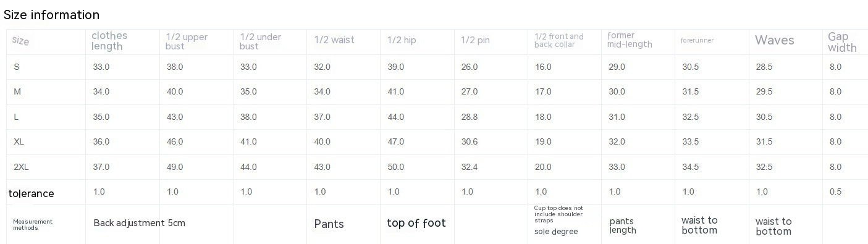Click the 'Waves' column header
This screenshot has width=868, height=244.
tap(774, 40)
